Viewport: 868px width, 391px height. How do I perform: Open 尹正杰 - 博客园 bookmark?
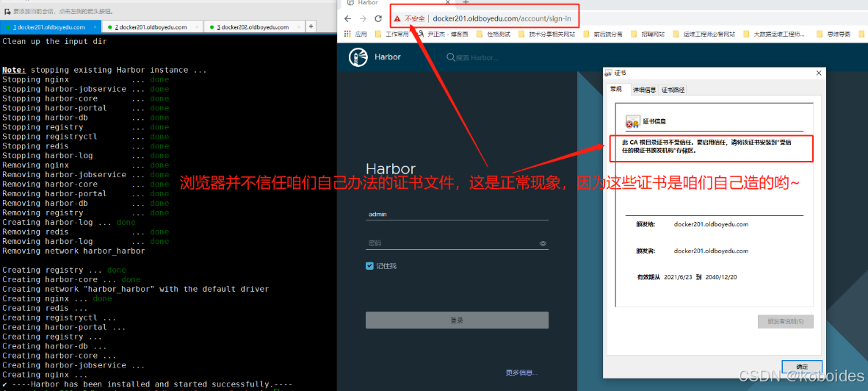(442, 34)
